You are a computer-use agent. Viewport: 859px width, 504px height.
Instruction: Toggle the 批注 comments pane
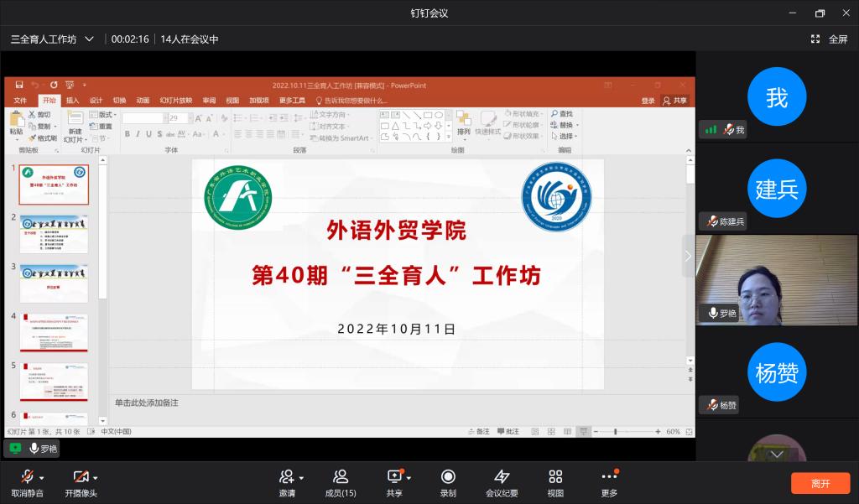point(508,431)
